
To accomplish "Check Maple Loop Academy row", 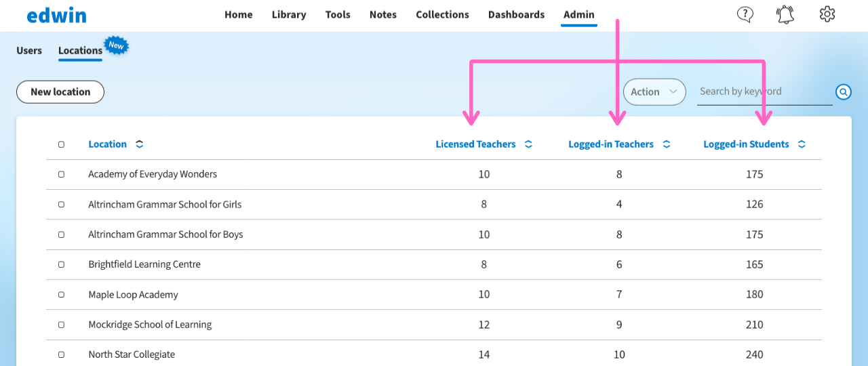I will (61, 295).
